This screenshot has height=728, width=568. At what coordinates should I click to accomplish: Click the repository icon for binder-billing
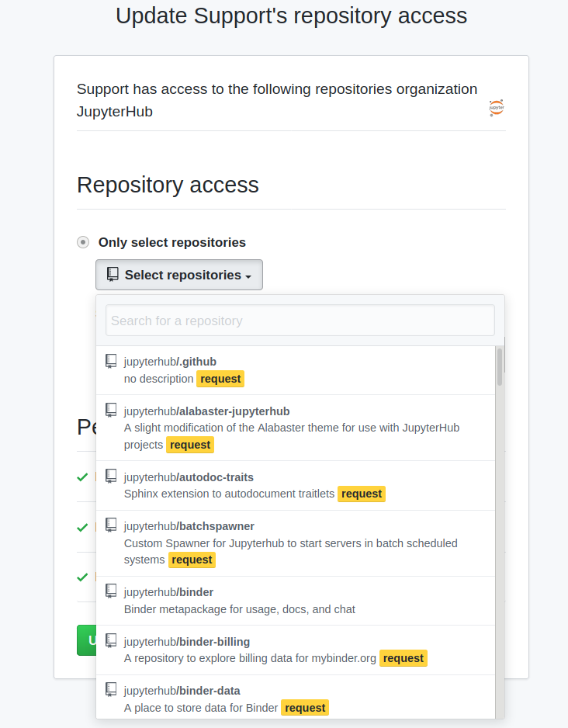point(110,640)
